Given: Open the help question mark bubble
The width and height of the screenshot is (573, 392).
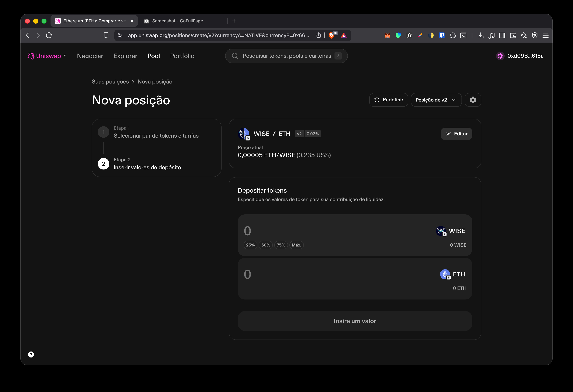Looking at the screenshot, I should point(31,354).
